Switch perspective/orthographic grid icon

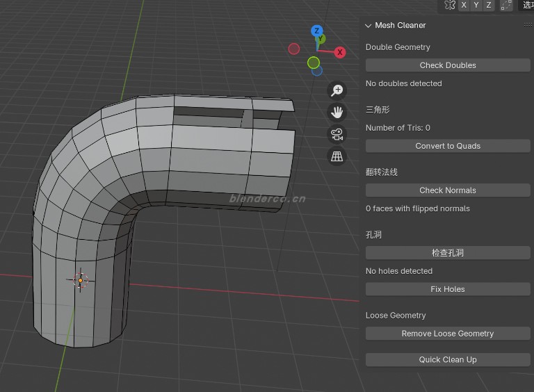pyautogui.click(x=337, y=156)
